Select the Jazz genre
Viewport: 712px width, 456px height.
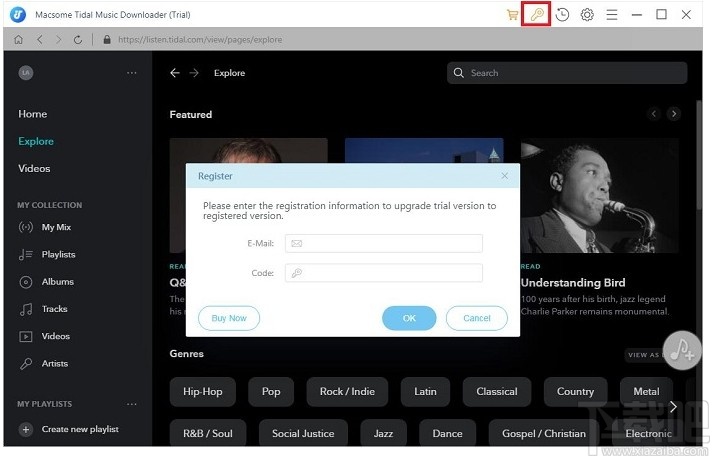tap(383, 433)
